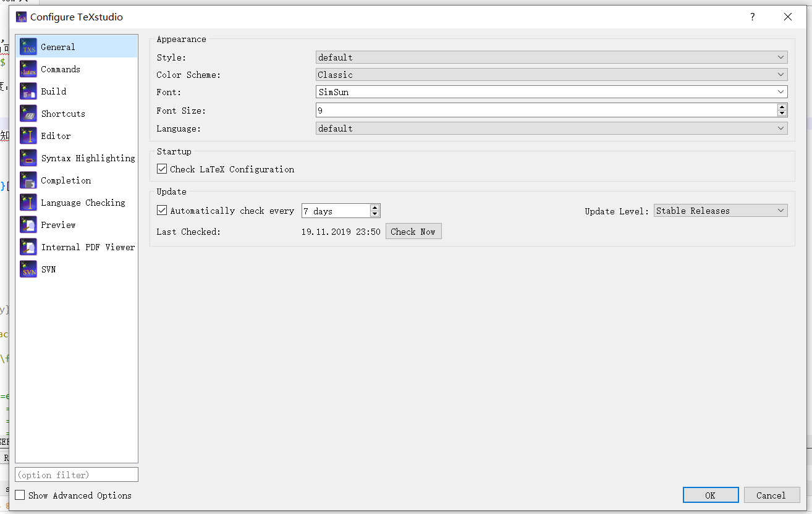Open the Preview settings page
This screenshot has width=812, height=514.
(77, 225)
